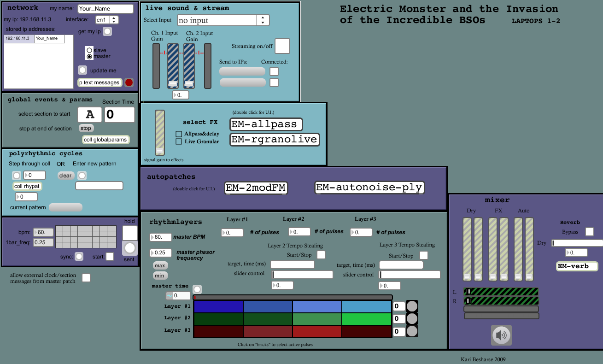Open the interface en1 dropdown
Viewport: 603px width, 364px height.
[x=107, y=20]
